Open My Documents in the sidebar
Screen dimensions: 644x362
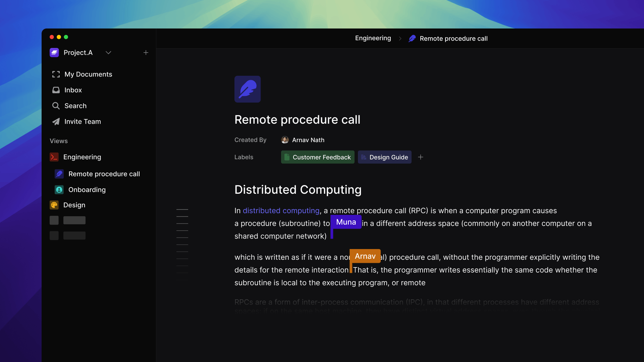click(x=88, y=74)
